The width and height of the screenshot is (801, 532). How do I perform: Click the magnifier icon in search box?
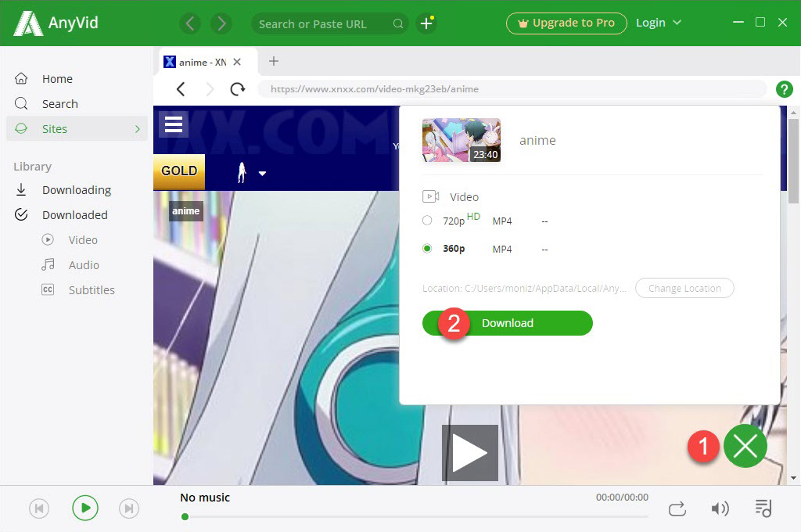pos(398,23)
